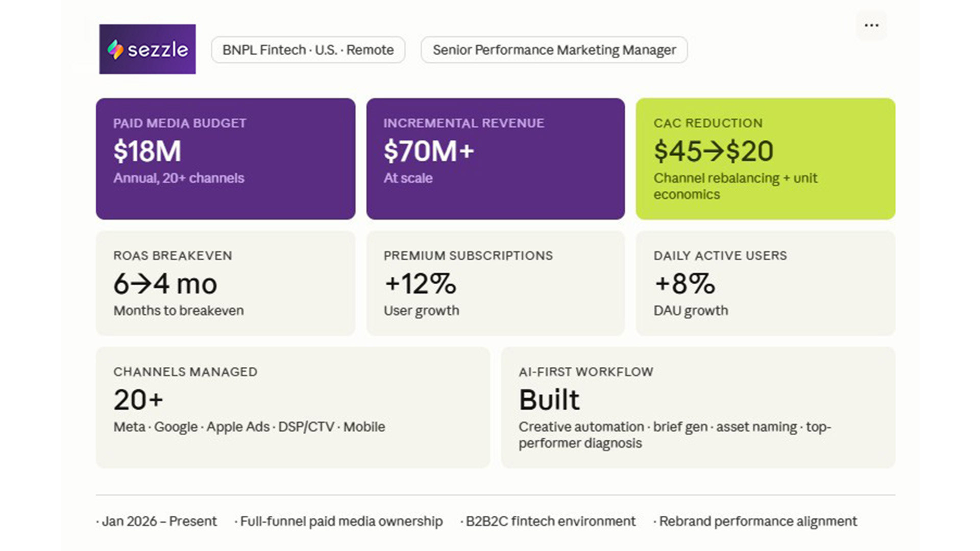Click the $45→$20 CAC figure

pyautogui.click(x=713, y=152)
